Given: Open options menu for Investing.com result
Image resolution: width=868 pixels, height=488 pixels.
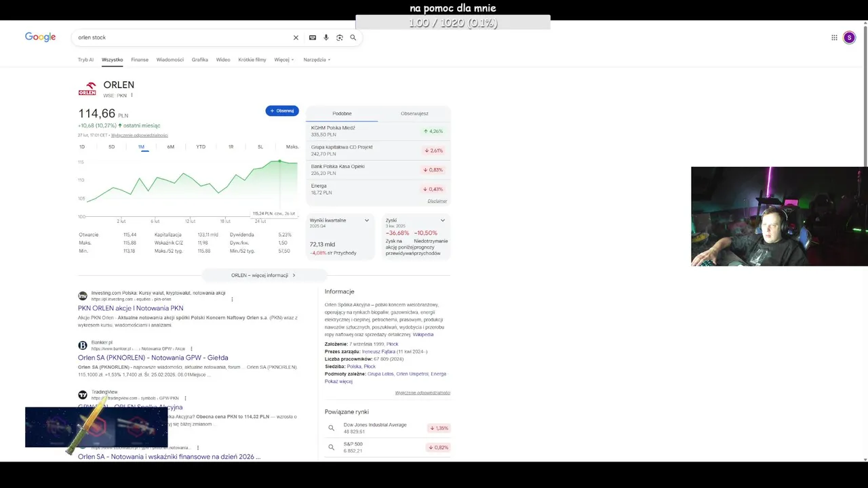Looking at the screenshot, I should click(232, 300).
